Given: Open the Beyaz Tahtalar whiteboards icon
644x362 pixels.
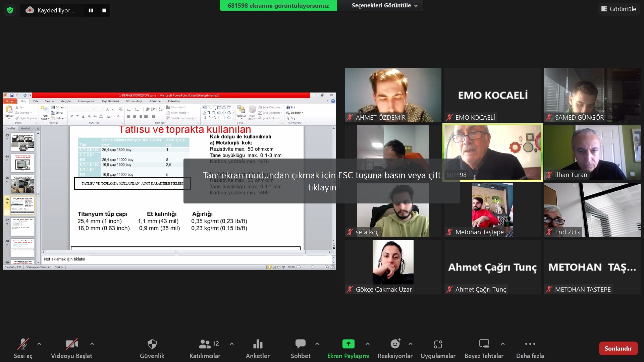Looking at the screenshot, I should click(484, 344).
